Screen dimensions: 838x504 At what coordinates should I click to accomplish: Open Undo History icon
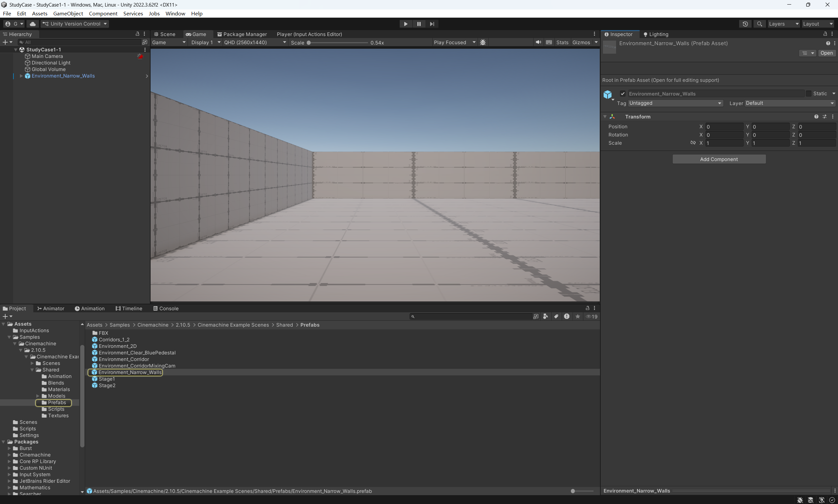click(x=745, y=24)
